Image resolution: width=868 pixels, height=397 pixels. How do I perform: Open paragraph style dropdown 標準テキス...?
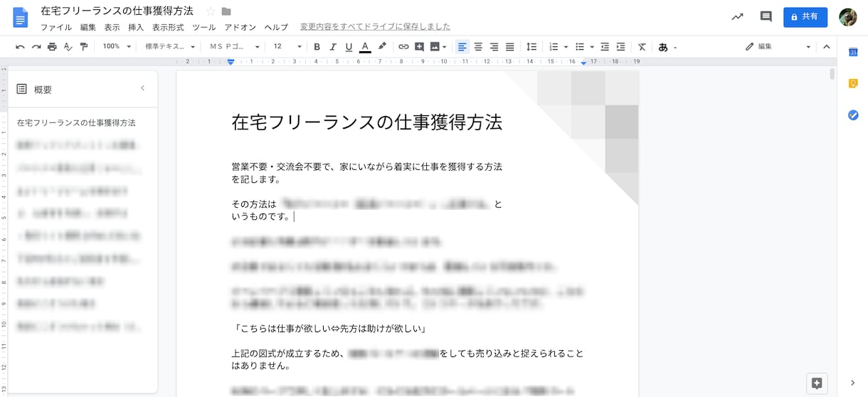coord(170,46)
